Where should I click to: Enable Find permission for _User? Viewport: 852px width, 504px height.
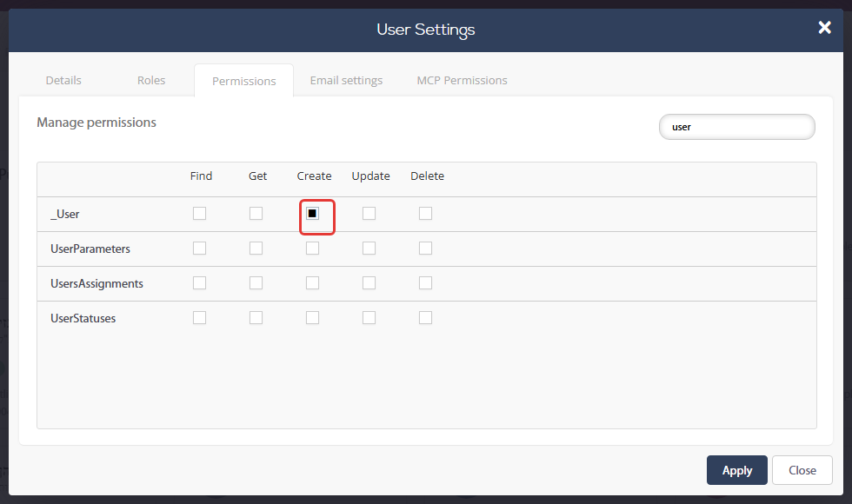coord(199,214)
